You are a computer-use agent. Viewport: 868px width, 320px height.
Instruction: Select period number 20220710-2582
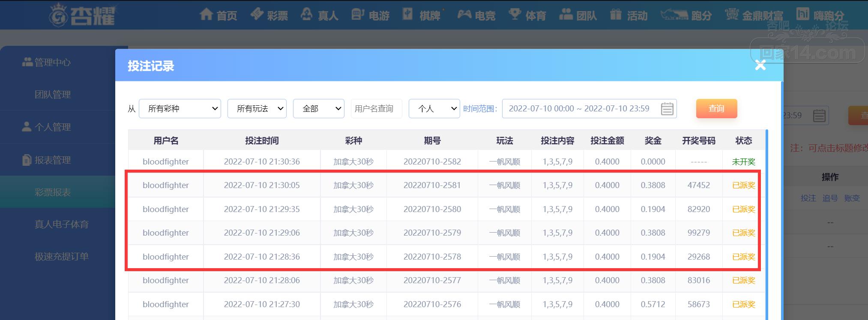point(432,161)
